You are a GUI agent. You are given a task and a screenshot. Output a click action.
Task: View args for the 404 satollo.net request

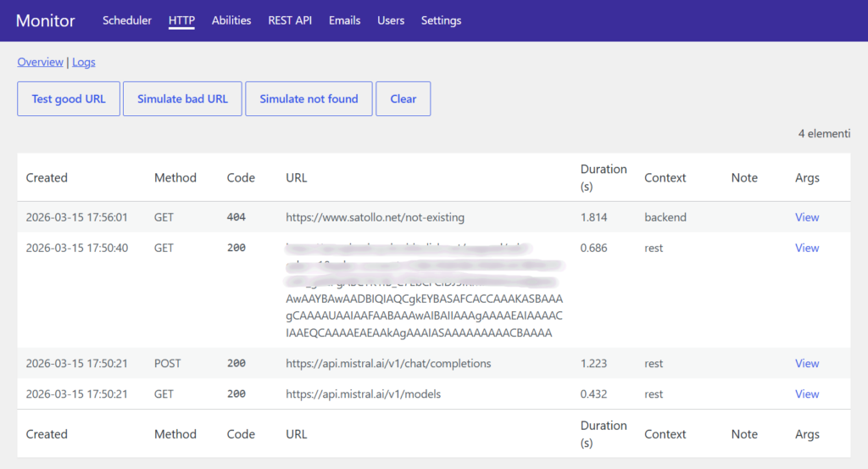(807, 217)
